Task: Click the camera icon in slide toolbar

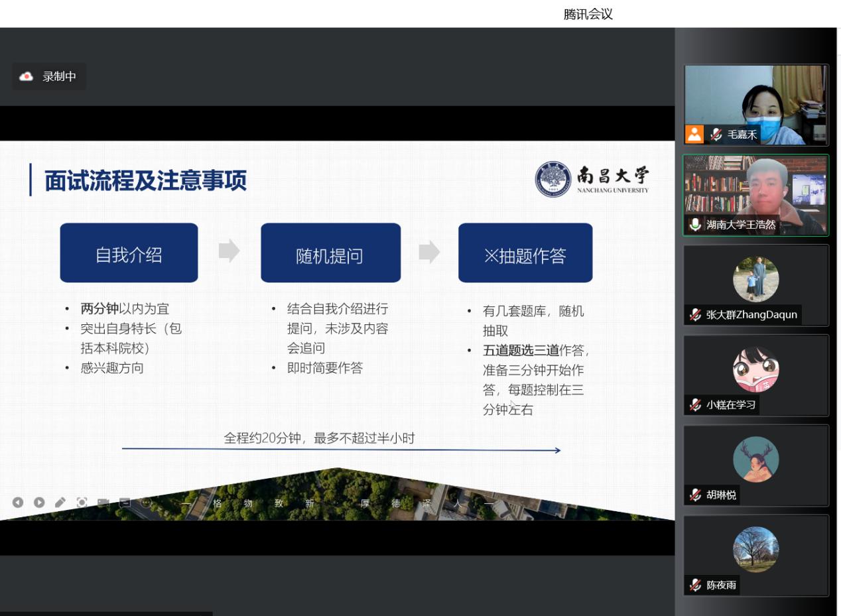Action: click(103, 503)
